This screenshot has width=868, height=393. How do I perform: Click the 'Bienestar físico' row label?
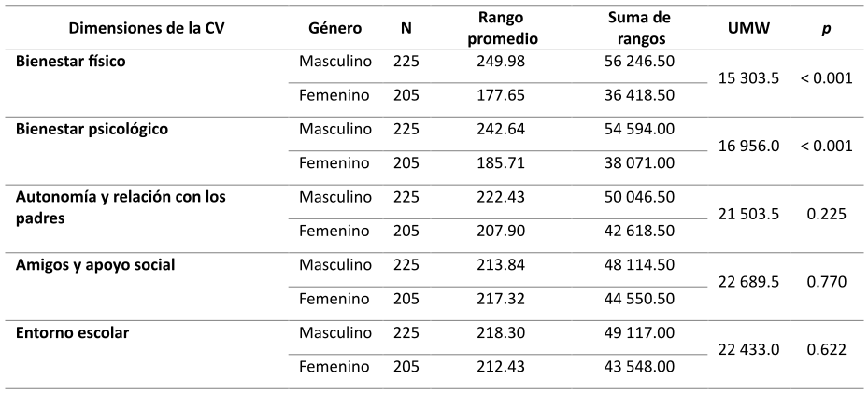tap(71, 62)
